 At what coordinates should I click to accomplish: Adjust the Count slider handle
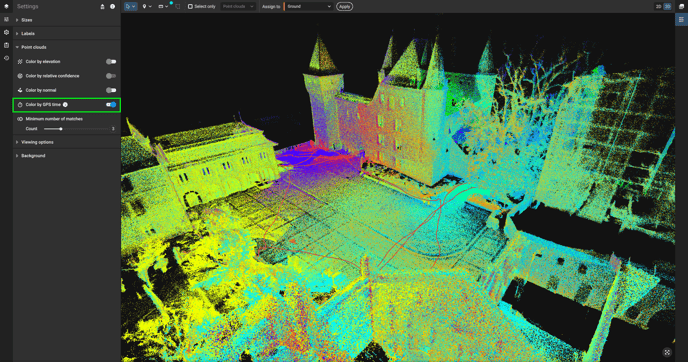61,129
